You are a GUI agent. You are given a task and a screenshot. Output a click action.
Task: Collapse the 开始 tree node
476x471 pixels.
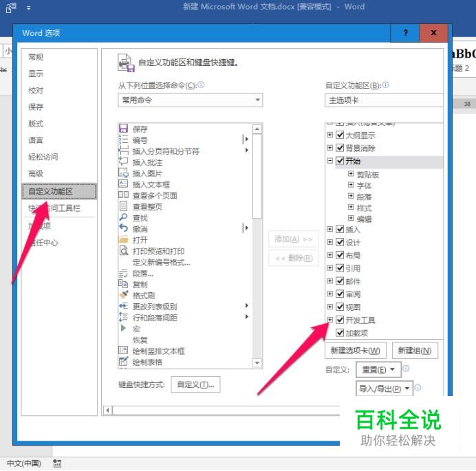click(x=330, y=160)
